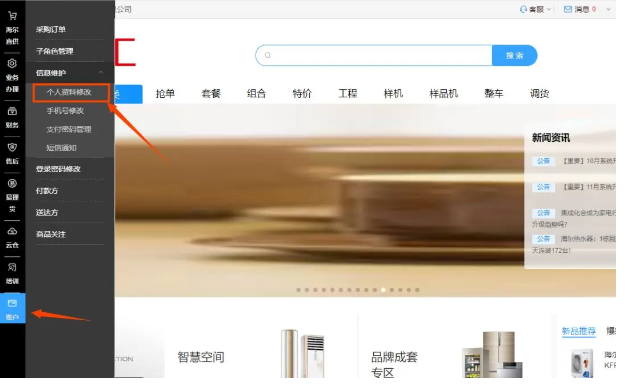Open the 特价 navigation tab
Viewport: 627px width, 385px height.
[x=302, y=94]
